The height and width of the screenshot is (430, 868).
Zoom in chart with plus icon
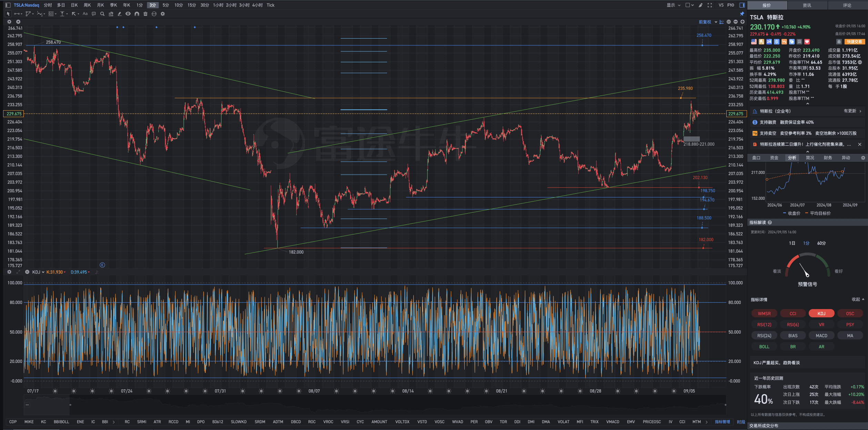click(x=743, y=22)
